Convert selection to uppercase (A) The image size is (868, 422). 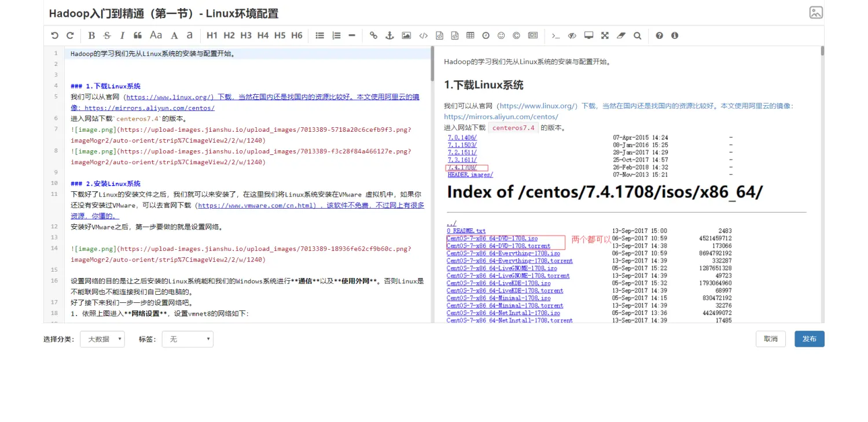pyautogui.click(x=174, y=35)
